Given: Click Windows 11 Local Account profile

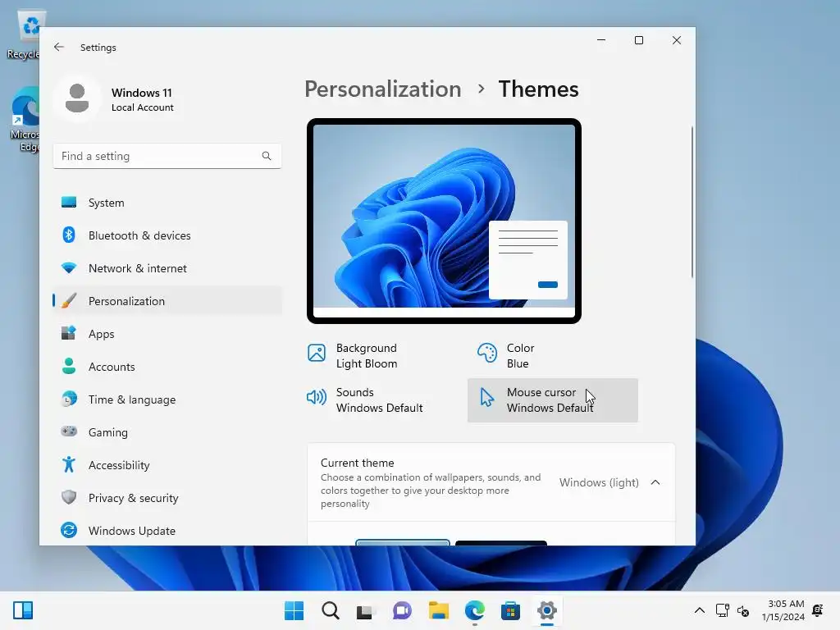Looking at the screenshot, I should [115, 99].
